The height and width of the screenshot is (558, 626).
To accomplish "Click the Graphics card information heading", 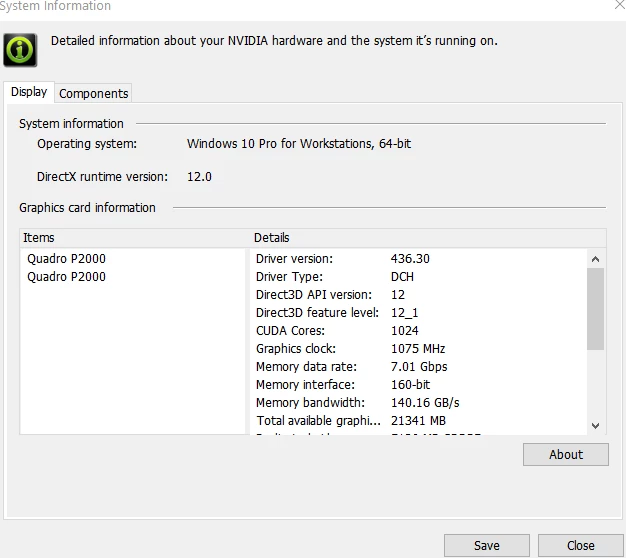I will [87, 208].
